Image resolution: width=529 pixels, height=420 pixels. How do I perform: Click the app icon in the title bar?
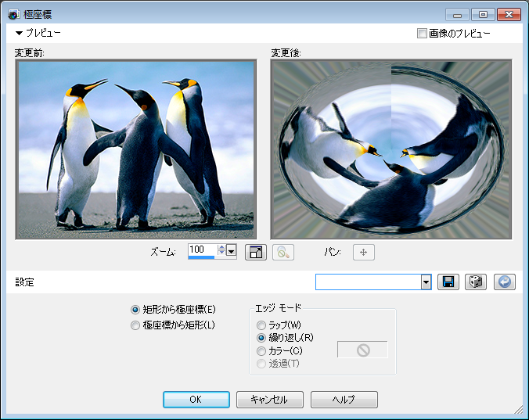pyautogui.click(x=13, y=14)
